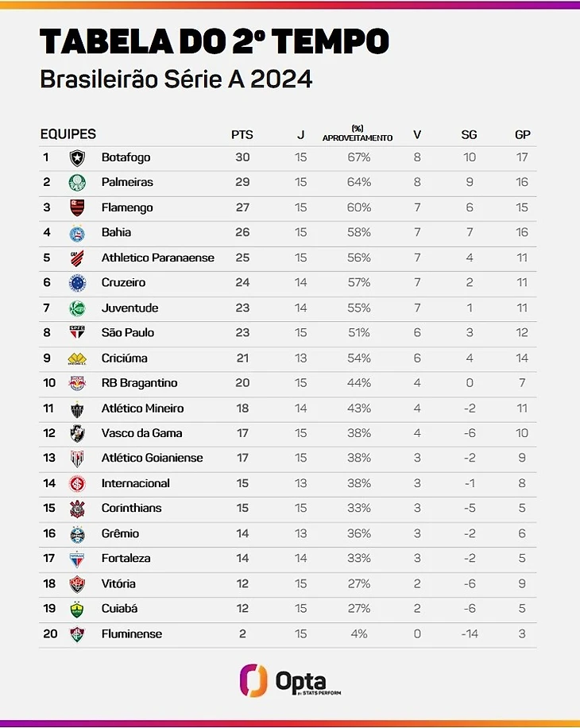This screenshot has width=580, height=728.
Task: Click the Bahia team badge
Action: click(77, 233)
